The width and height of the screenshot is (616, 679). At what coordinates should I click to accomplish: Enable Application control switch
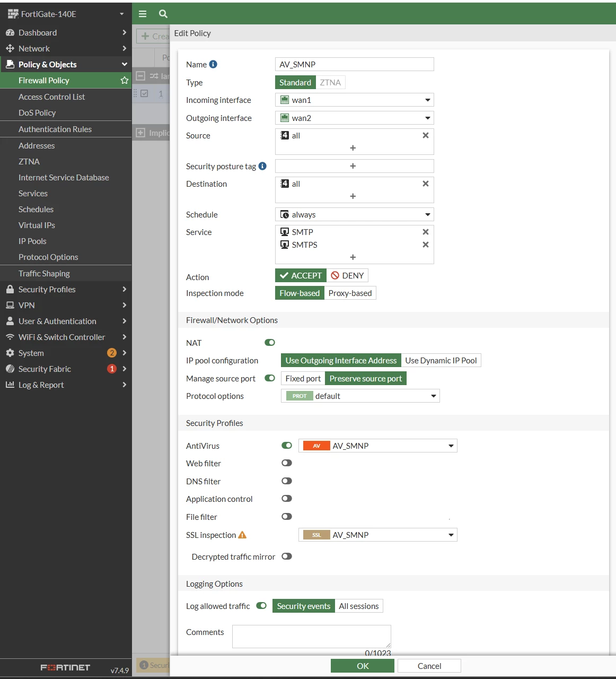click(x=287, y=499)
